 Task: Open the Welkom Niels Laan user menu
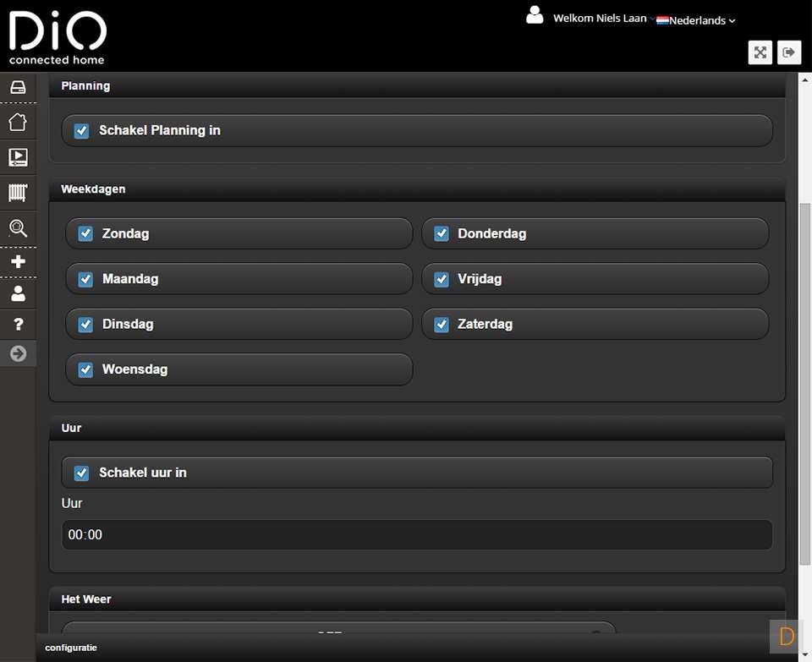[598, 19]
